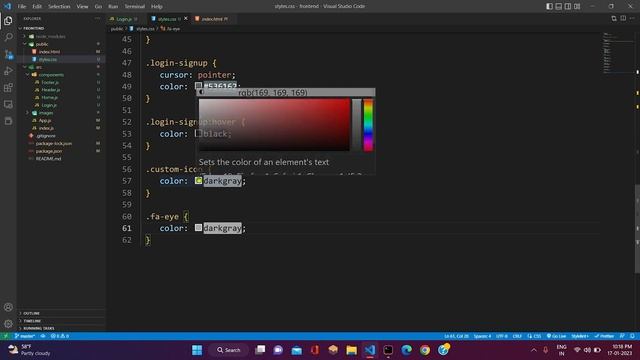Click the color swatch on line 61

click(x=198, y=228)
